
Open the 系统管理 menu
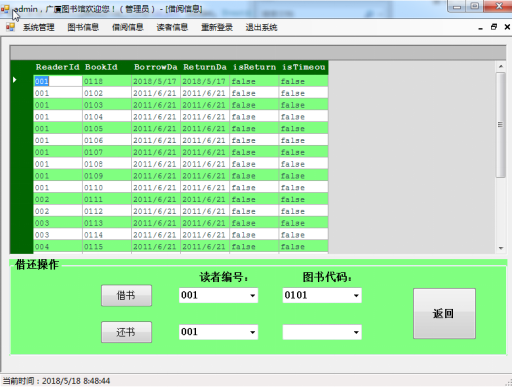pos(38,27)
